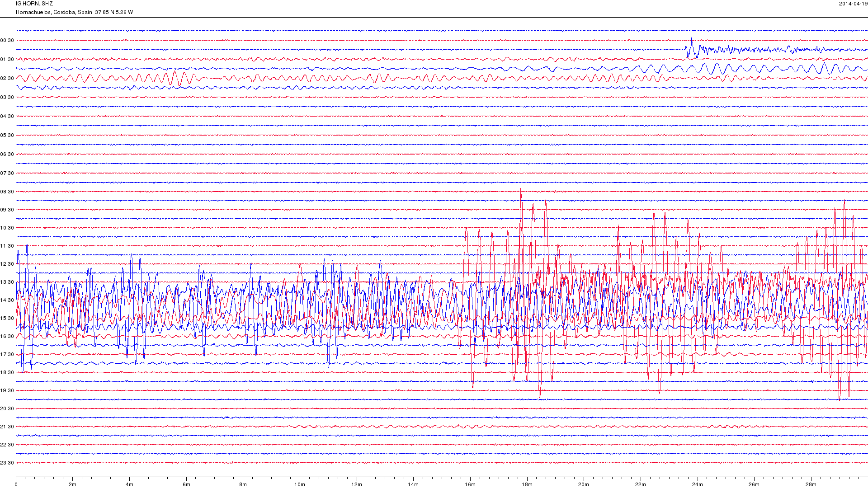Click the 20:30 time label
This screenshot has height=488, width=868.
pos(7,408)
